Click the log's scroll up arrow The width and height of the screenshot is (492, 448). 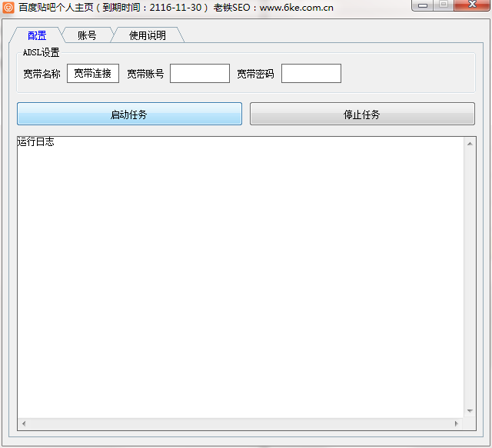[x=470, y=144]
